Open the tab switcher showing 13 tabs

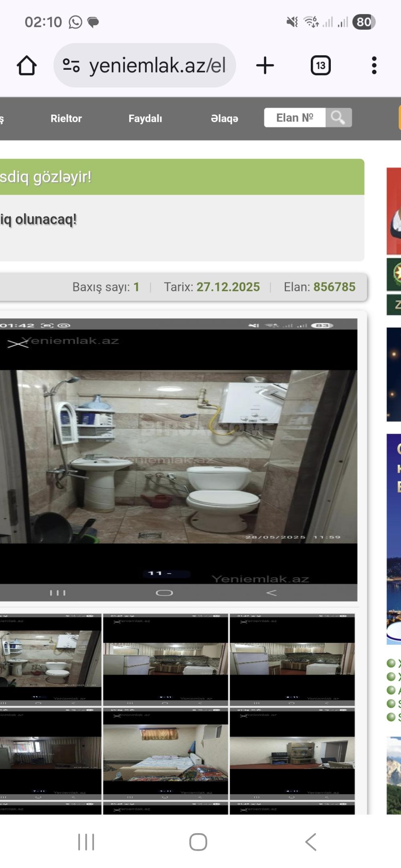(x=320, y=65)
